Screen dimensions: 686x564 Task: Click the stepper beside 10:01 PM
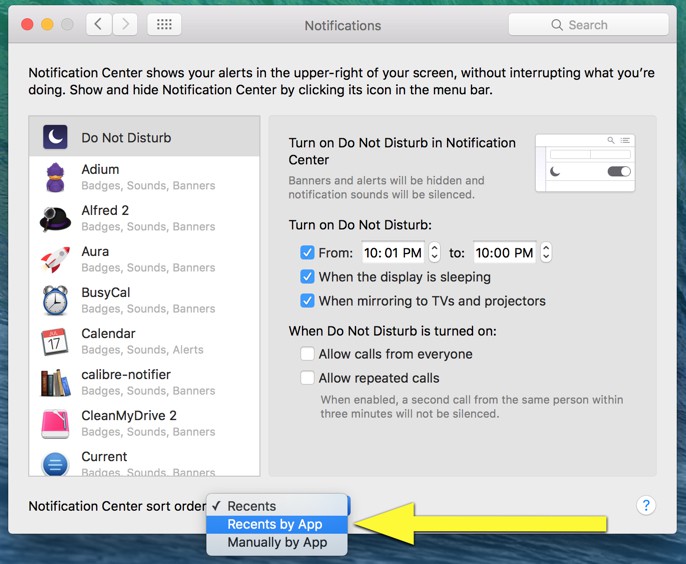435,253
